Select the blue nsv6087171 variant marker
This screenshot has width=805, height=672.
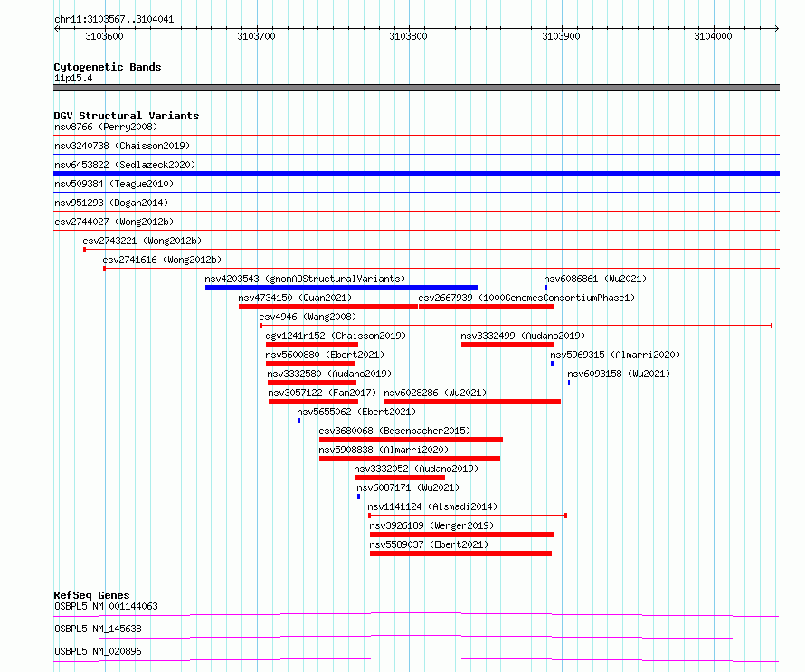tap(358, 497)
